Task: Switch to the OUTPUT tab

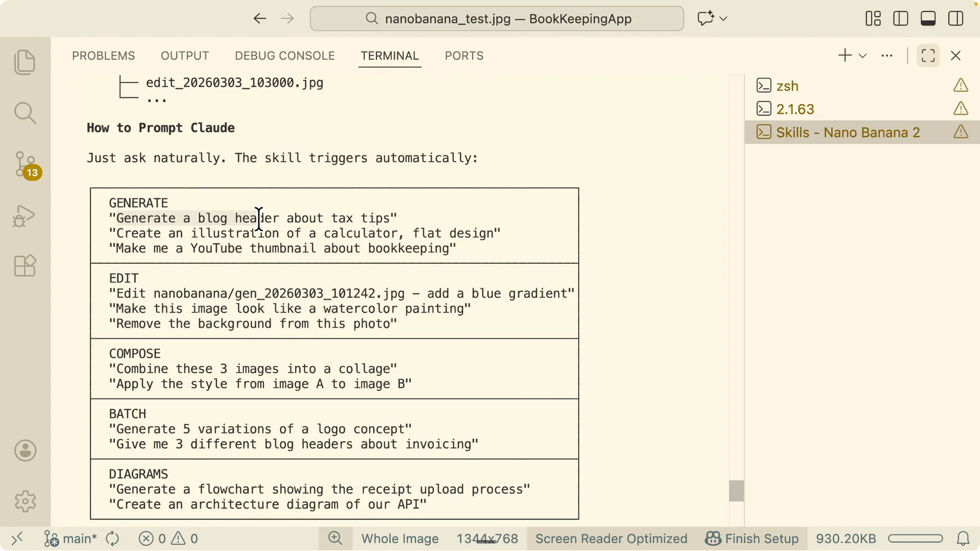Action: (185, 56)
